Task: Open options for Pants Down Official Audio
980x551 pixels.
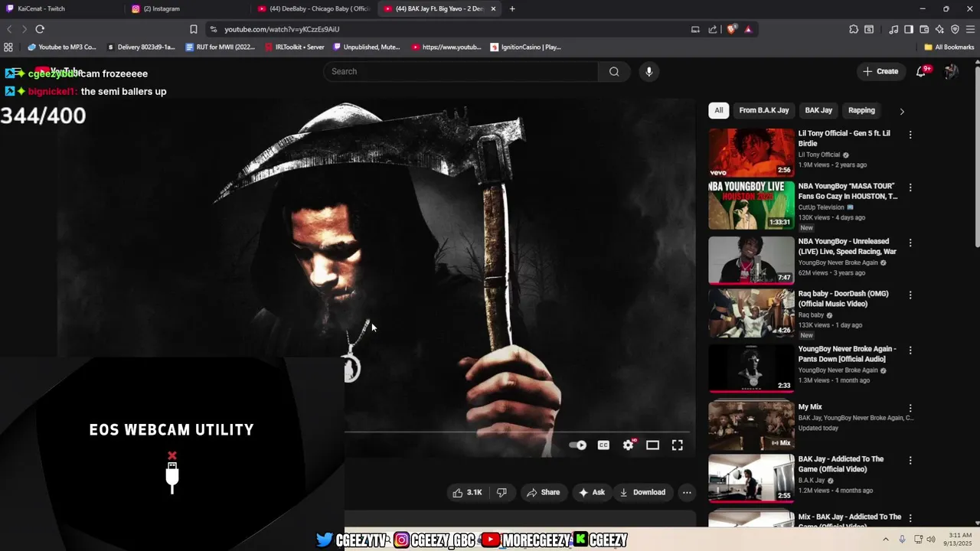Action: [910, 350]
